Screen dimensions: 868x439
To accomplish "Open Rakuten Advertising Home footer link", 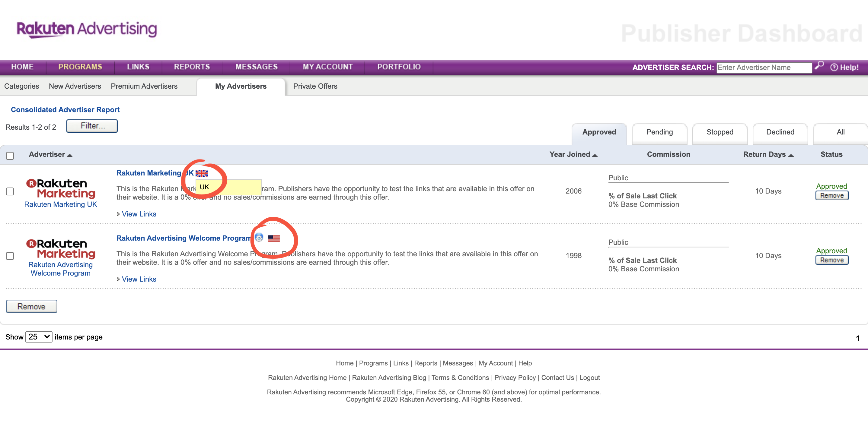I will [307, 378].
